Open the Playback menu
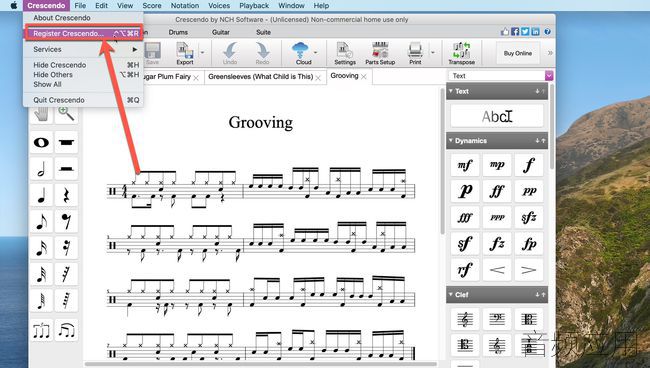Viewport: 650px width, 368px height. (x=254, y=5)
